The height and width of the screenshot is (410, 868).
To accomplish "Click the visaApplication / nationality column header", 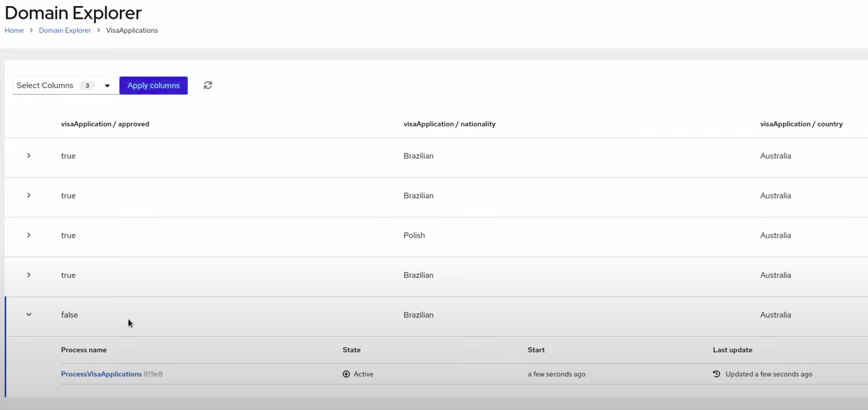I will (449, 124).
